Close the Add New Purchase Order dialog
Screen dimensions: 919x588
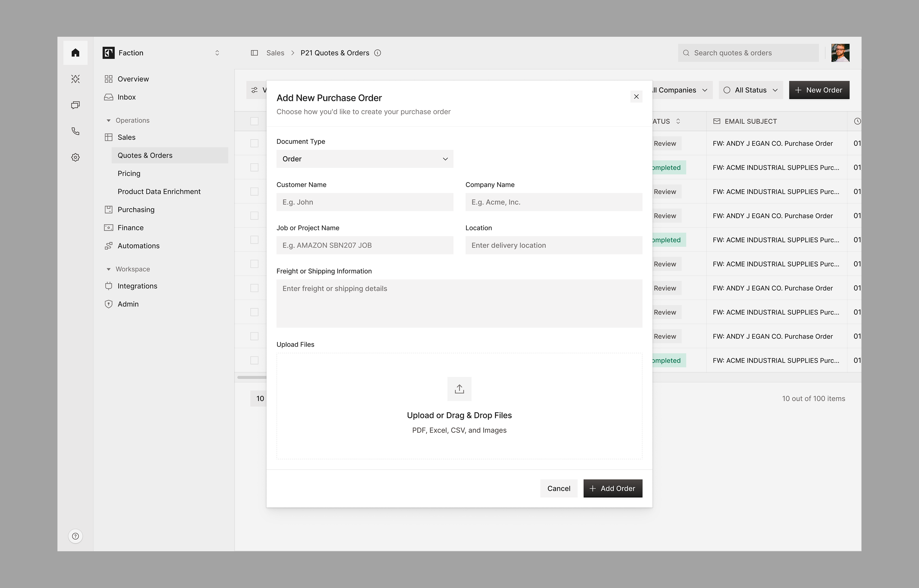pos(636,96)
